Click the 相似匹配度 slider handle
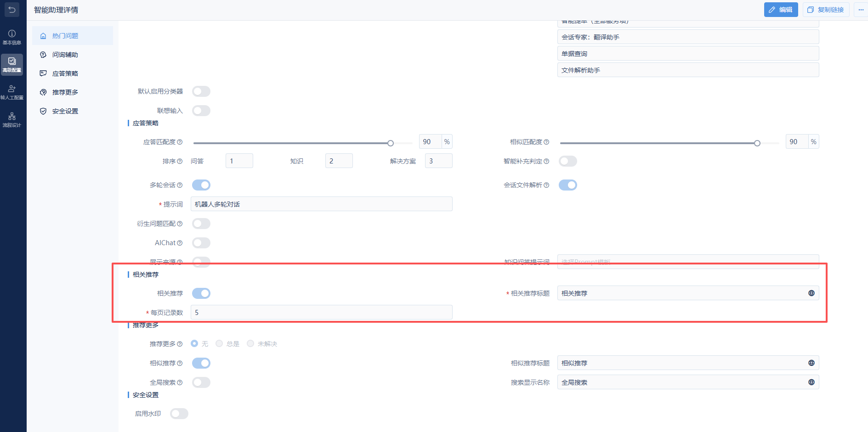Image resolution: width=868 pixels, height=432 pixels. pyautogui.click(x=757, y=143)
